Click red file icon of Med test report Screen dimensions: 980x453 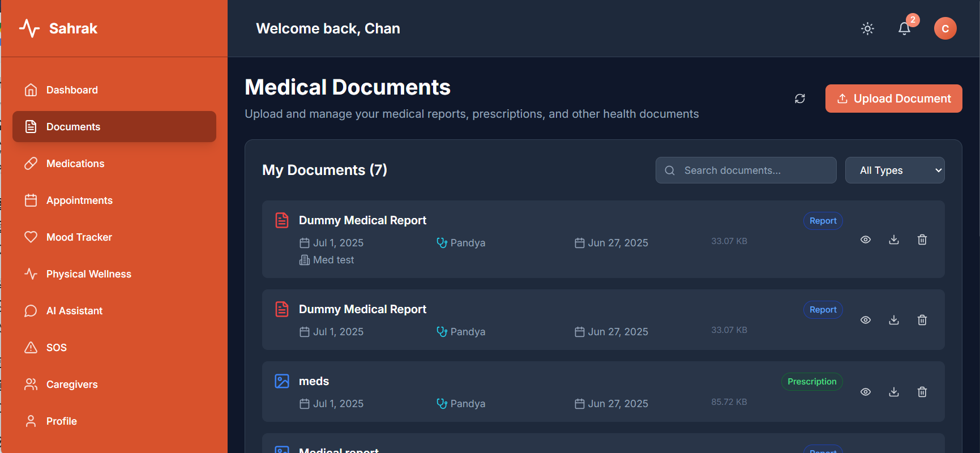[281, 220]
